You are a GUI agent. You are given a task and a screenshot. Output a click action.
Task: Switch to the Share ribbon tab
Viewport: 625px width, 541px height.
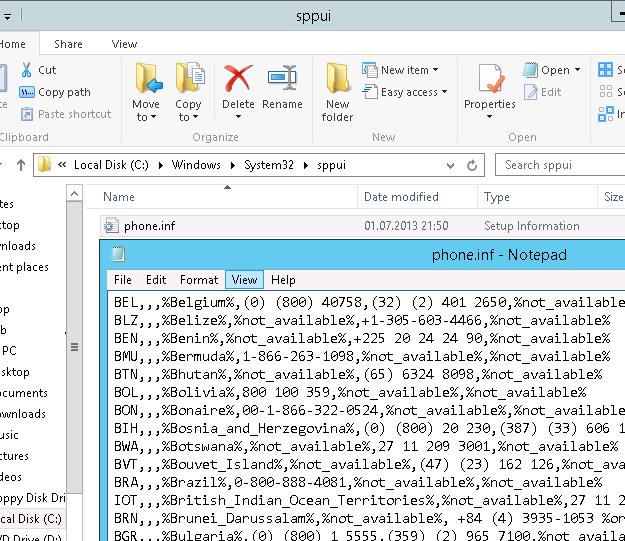pyautogui.click(x=68, y=44)
